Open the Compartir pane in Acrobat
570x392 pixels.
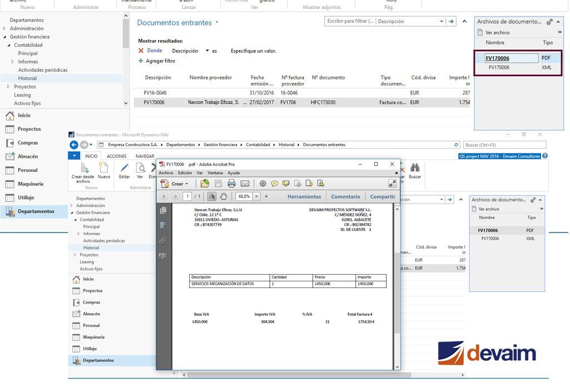(382, 196)
